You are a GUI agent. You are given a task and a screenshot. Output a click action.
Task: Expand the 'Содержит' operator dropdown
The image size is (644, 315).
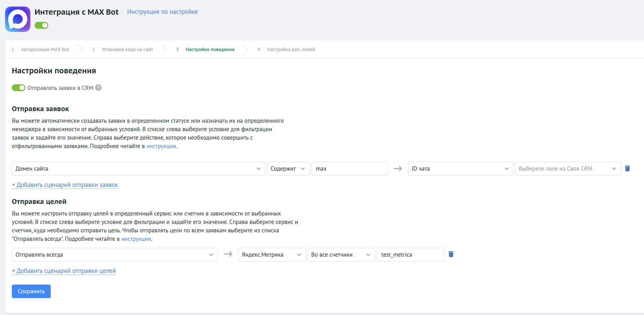(x=288, y=169)
